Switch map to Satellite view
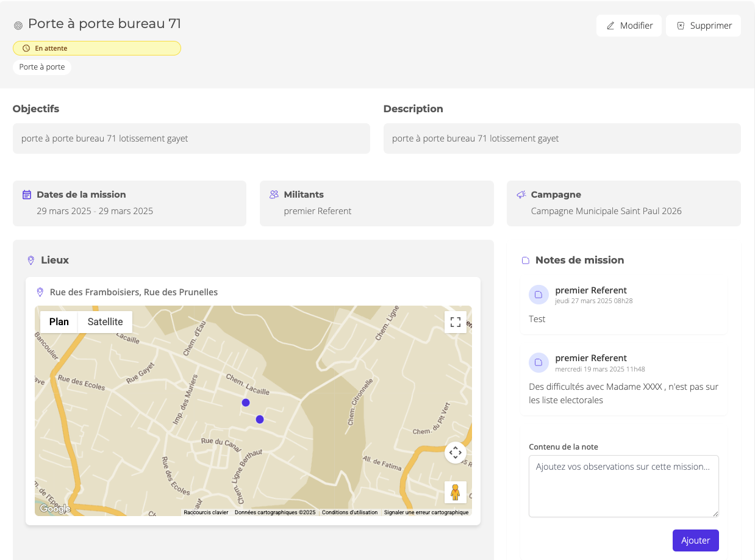Screen dimensions: 755x560 [106, 321]
